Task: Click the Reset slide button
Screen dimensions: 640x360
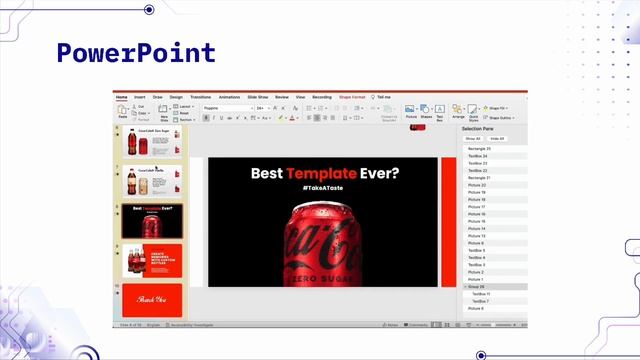Action: 181,113
